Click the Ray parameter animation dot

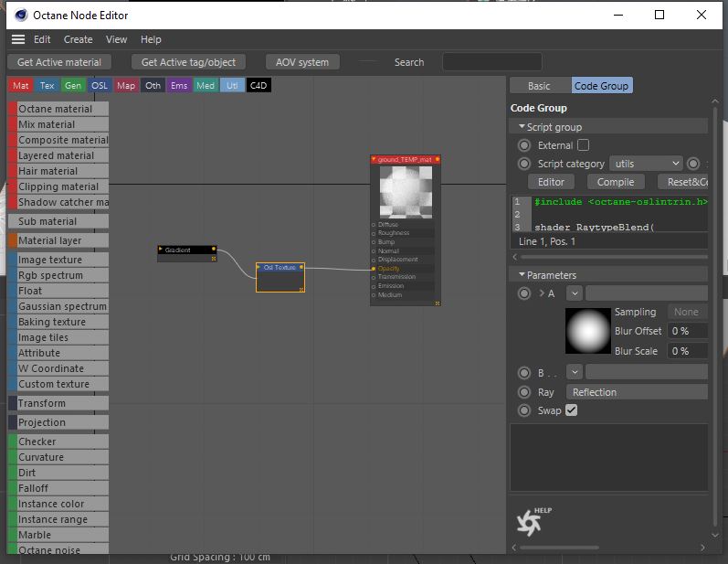pyautogui.click(x=524, y=392)
